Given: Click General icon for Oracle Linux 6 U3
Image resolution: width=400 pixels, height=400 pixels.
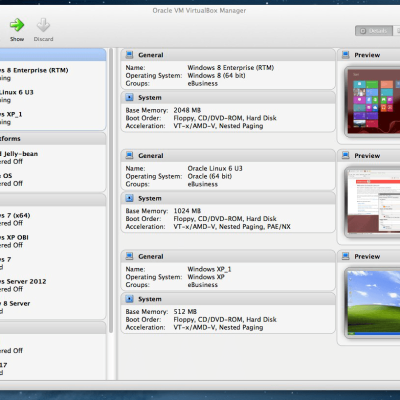Looking at the screenshot, I should tap(129, 155).
